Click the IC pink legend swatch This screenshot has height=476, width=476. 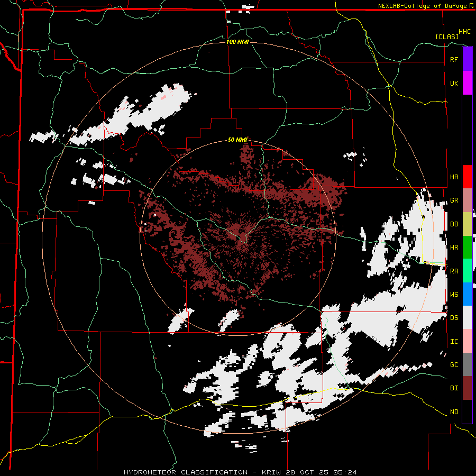(x=467, y=341)
